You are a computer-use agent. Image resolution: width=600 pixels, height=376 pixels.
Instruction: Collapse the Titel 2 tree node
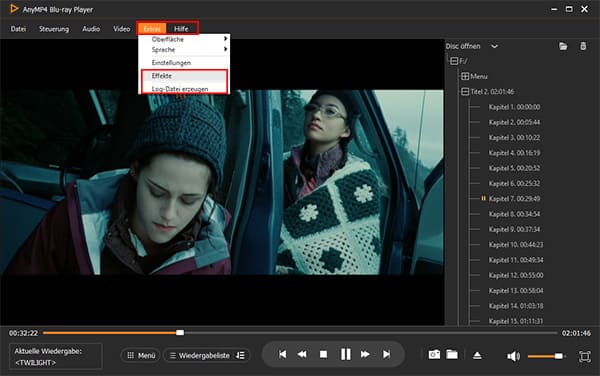[465, 92]
